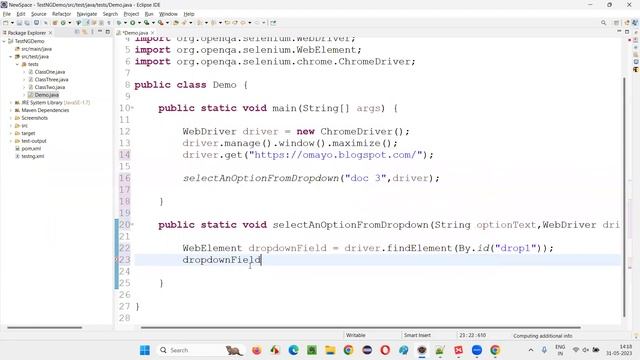
Task: Fold the main method at line 10
Action: coord(133,108)
